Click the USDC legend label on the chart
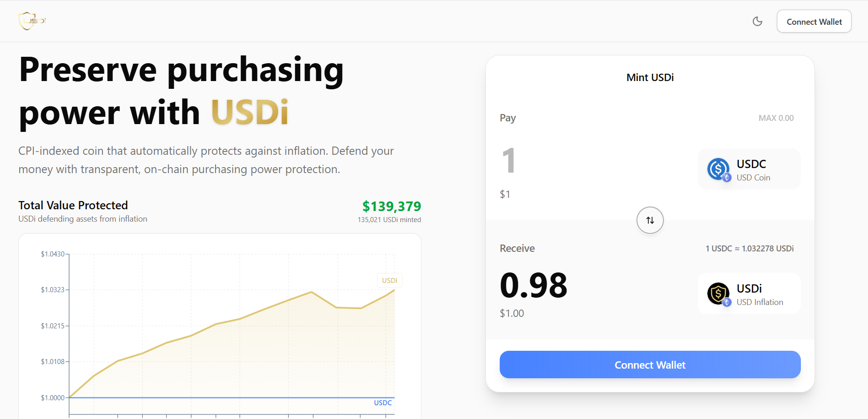868x419 pixels. pos(383,403)
